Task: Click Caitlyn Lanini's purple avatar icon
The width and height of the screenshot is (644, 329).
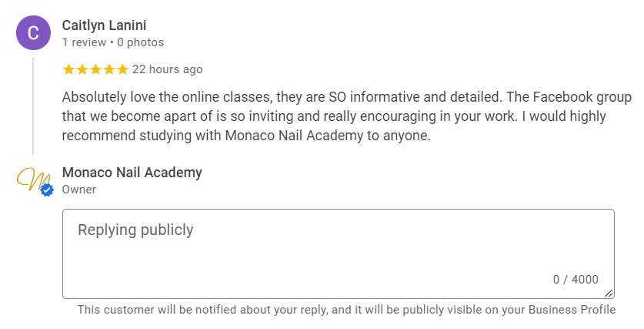Action: point(32,33)
